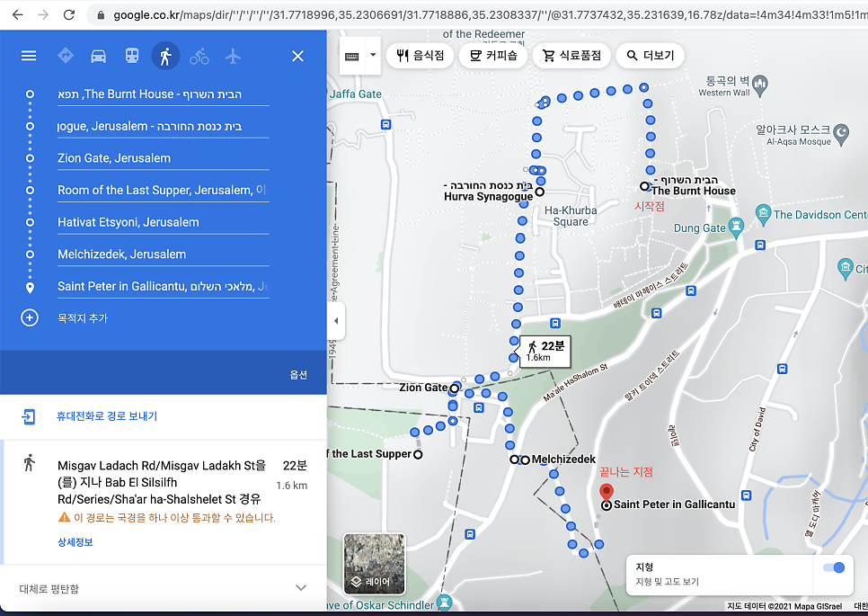Select the walking route summary card

(x=164, y=503)
